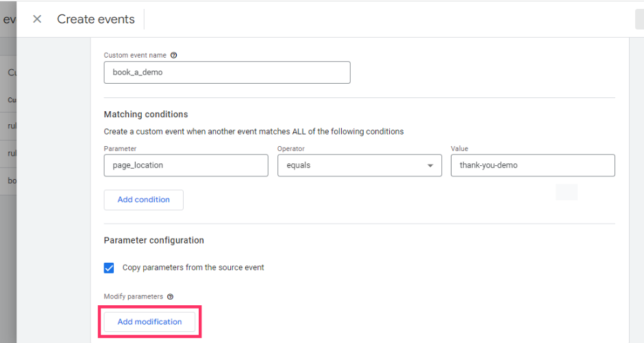
Task: Click the Add modification button
Action: (149, 322)
